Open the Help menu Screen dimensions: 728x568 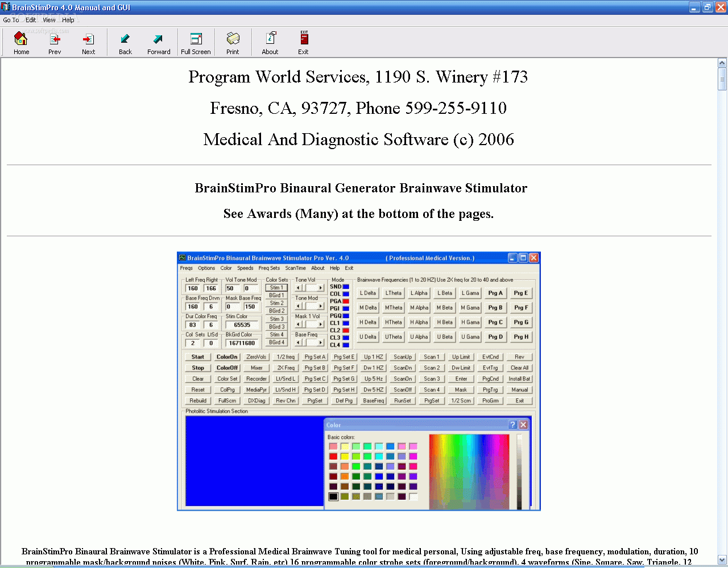point(68,20)
